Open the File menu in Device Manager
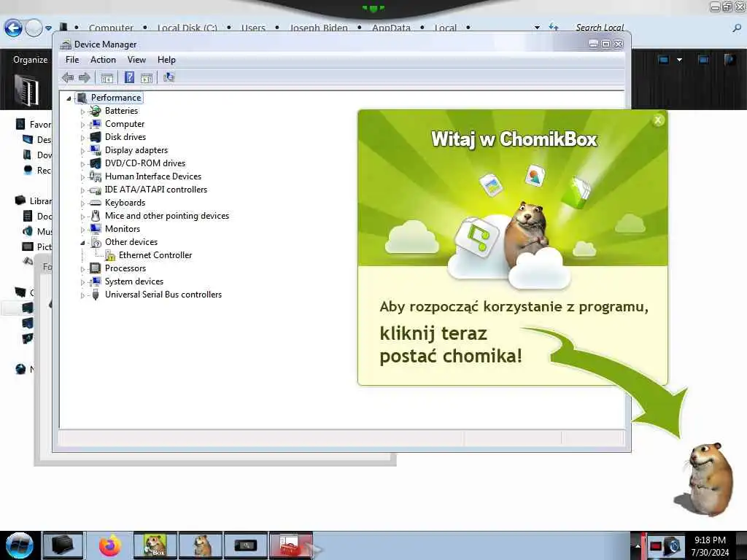747x560 pixels. [72, 60]
